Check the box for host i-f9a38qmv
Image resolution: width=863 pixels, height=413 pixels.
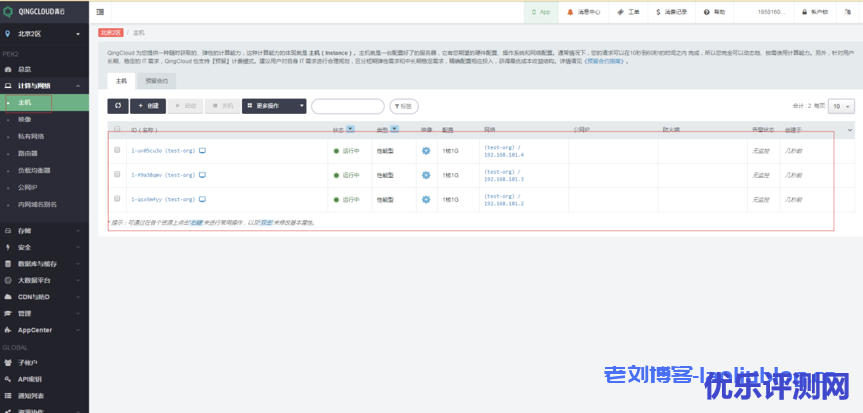(x=117, y=175)
